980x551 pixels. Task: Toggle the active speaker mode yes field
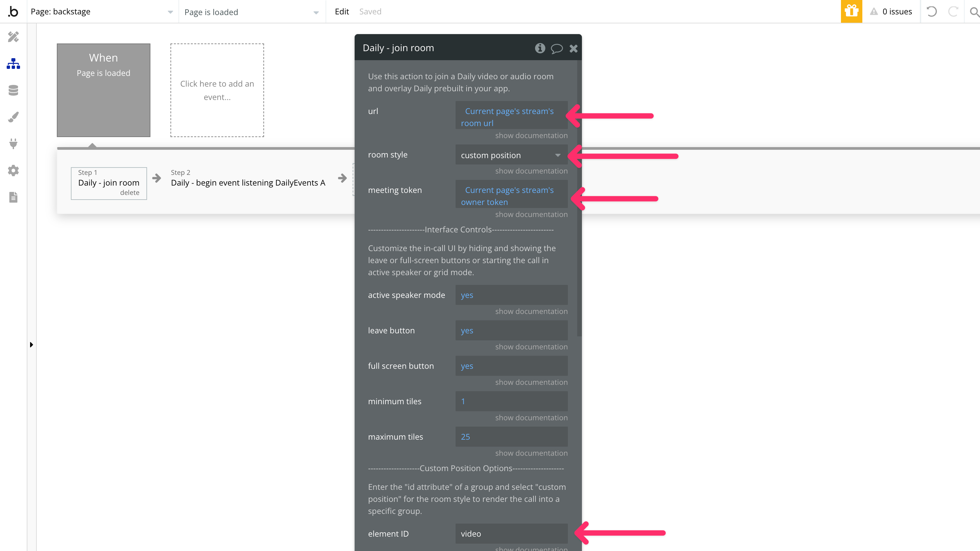tap(511, 295)
